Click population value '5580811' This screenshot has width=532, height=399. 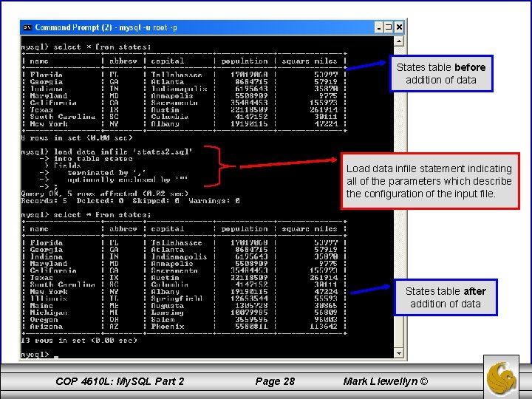(x=251, y=327)
